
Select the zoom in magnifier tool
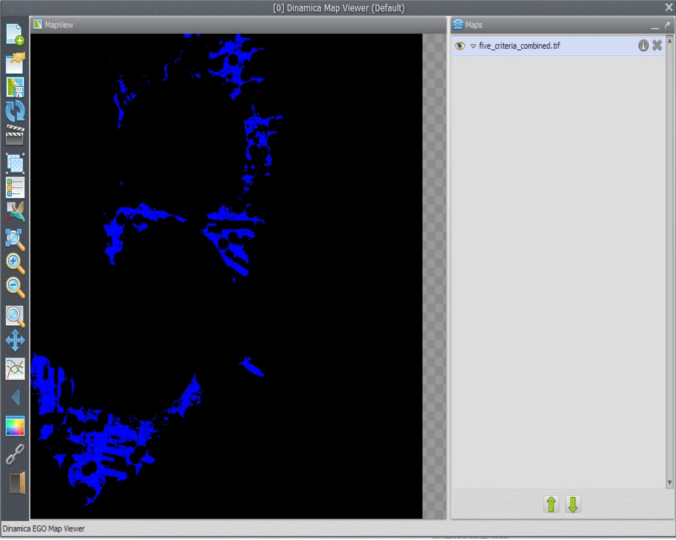(15, 263)
